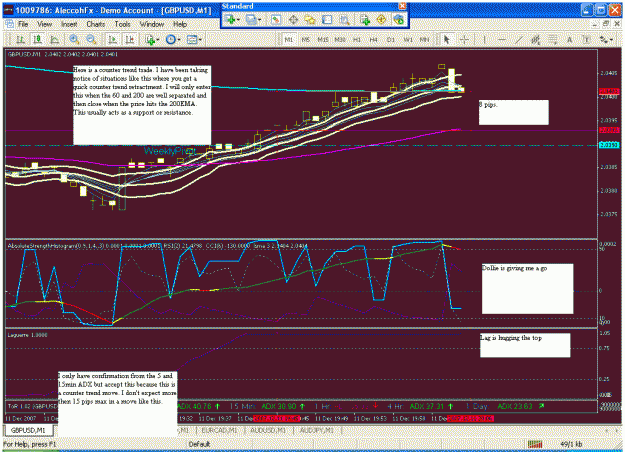This screenshot has width=625, height=452.
Task: Show the Terminal panel icon
Action: coord(327,20)
